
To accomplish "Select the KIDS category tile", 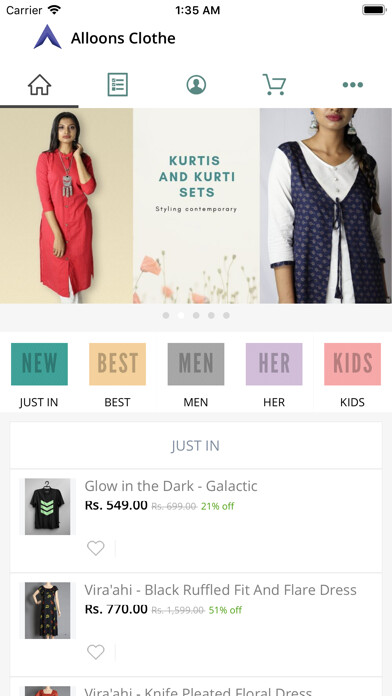I will (352, 364).
